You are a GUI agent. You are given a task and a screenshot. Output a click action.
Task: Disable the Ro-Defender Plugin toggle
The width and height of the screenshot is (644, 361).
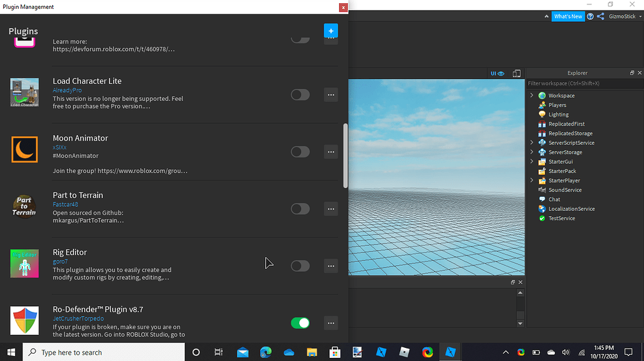301,323
